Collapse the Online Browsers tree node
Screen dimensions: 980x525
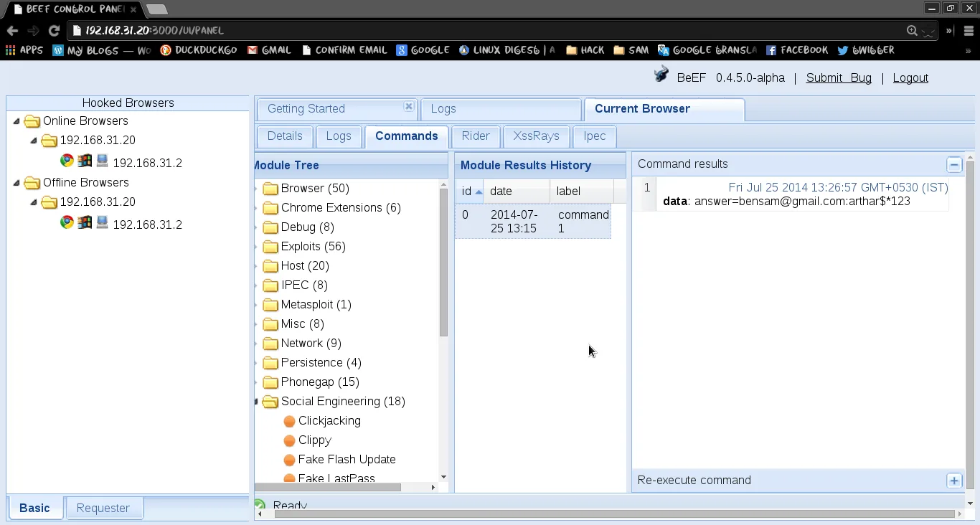coord(17,121)
